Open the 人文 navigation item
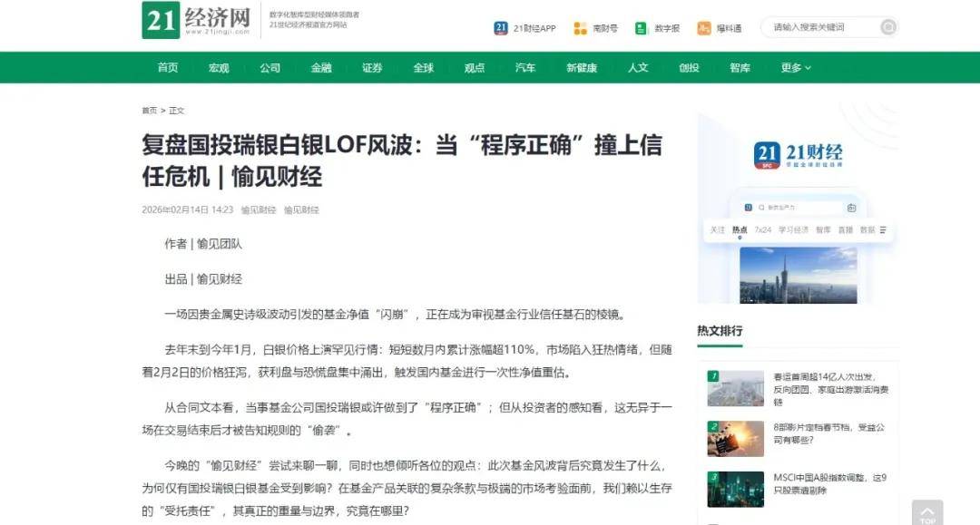Image resolution: width=980 pixels, height=525 pixels. click(x=638, y=67)
